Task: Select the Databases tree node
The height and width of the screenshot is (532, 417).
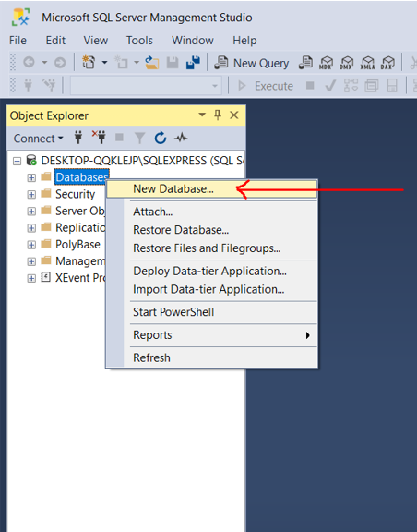Action: click(81, 177)
